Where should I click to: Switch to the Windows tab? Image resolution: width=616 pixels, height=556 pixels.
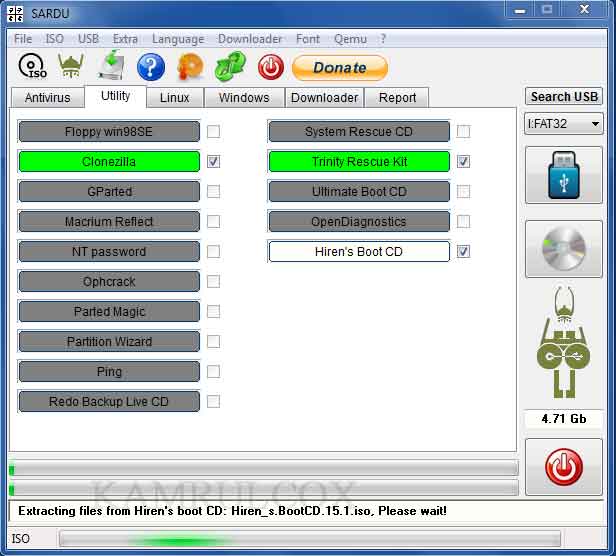click(244, 97)
